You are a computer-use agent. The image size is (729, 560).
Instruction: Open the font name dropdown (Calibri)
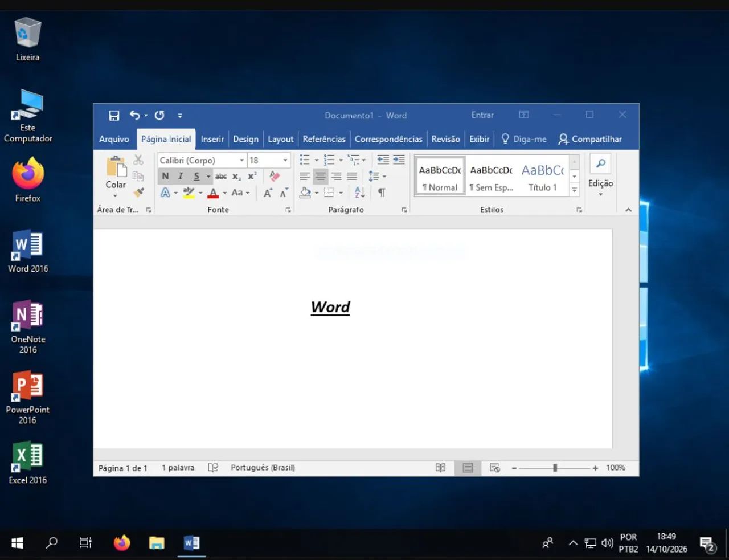[x=241, y=161]
